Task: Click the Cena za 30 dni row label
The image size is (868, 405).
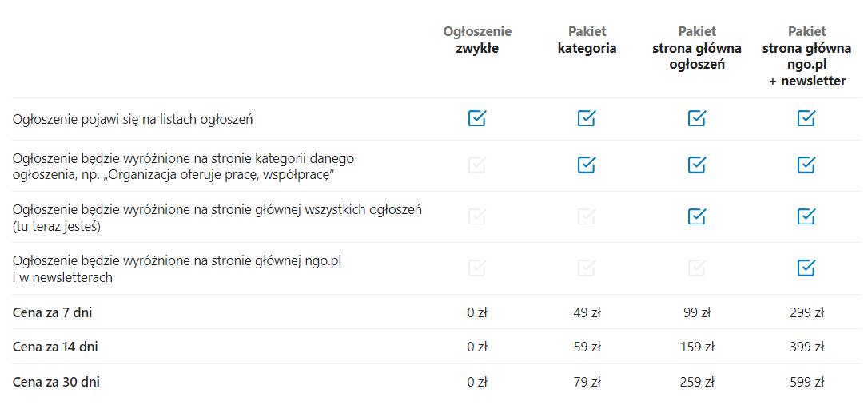Action: click(x=56, y=382)
